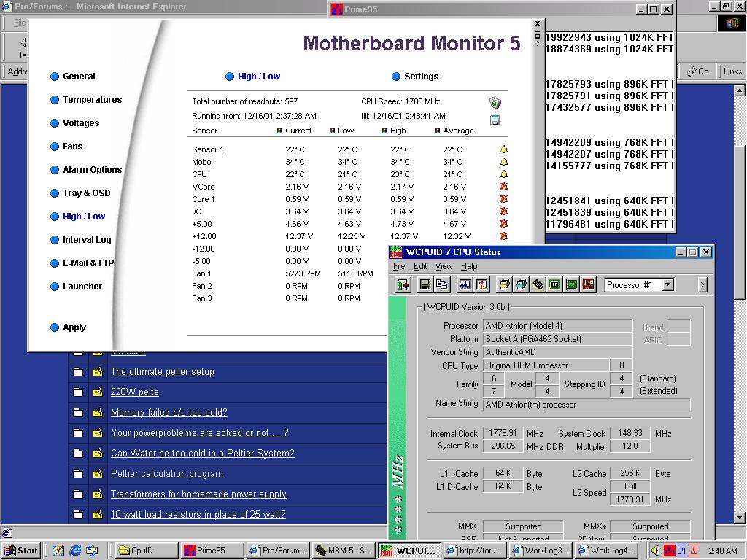
Task: Open the Edit menu in WCPUID
Action: [420, 266]
